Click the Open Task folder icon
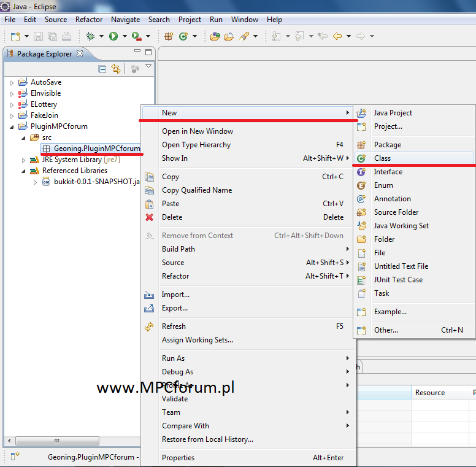Viewport: 476px width, 467px height. click(229, 36)
